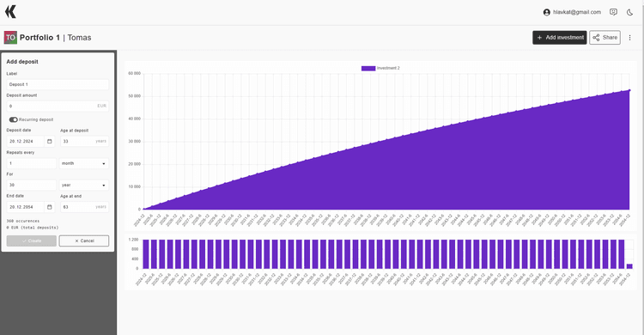644x335 pixels.
Task: Click the Add deposit heading
Action: (x=22, y=62)
